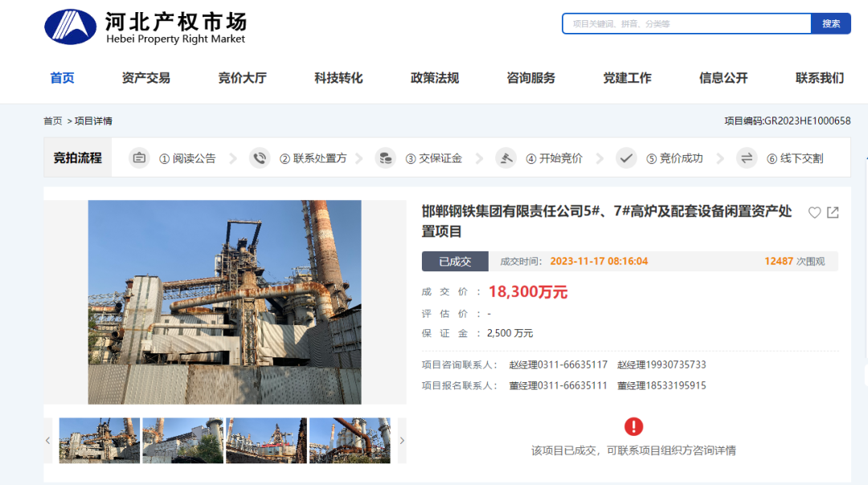Select the first gallery thumbnail
Viewport: 868px width, 485px height.
100,440
